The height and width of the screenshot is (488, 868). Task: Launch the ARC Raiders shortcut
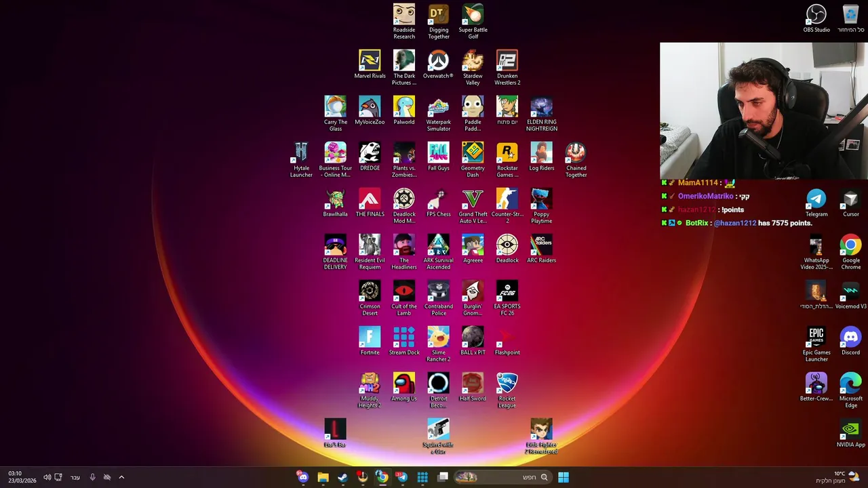coord(541,249)
